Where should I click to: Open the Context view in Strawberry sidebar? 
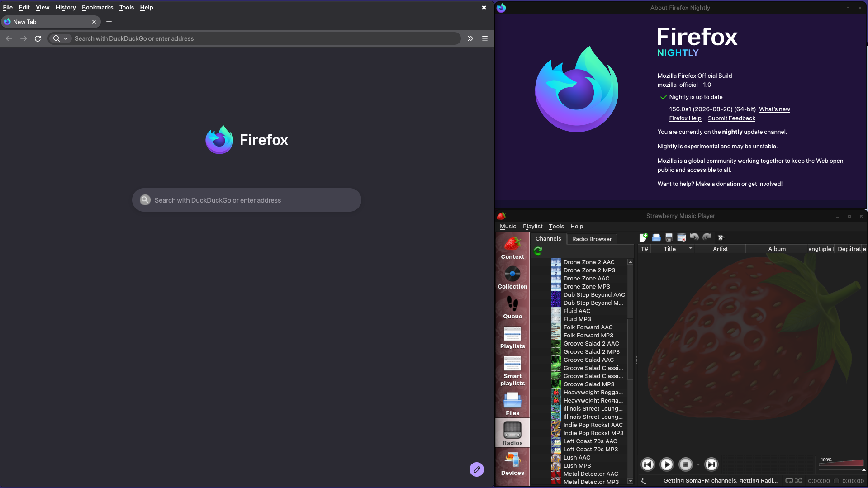click(512, 247)
